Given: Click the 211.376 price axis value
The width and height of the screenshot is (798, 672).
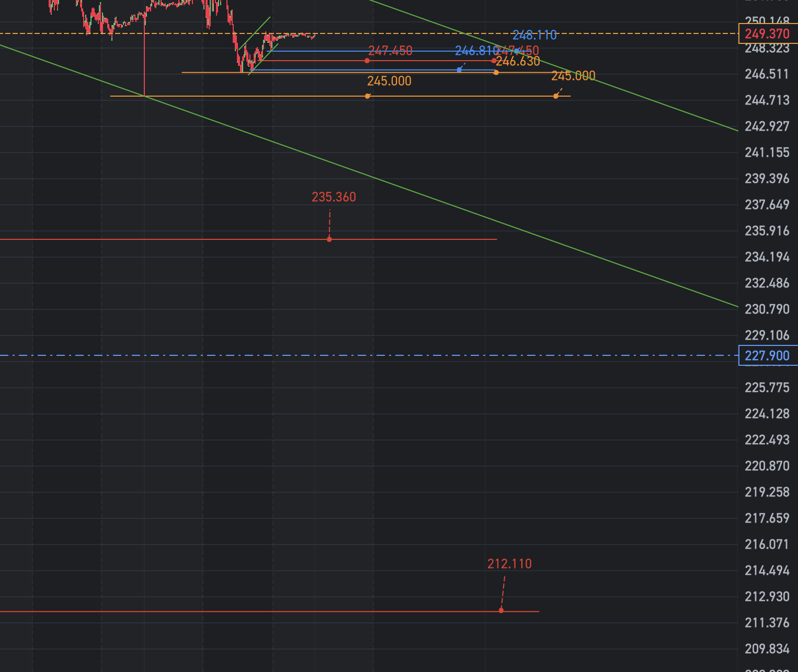Looking at the screenshot, I should point(767,623).
